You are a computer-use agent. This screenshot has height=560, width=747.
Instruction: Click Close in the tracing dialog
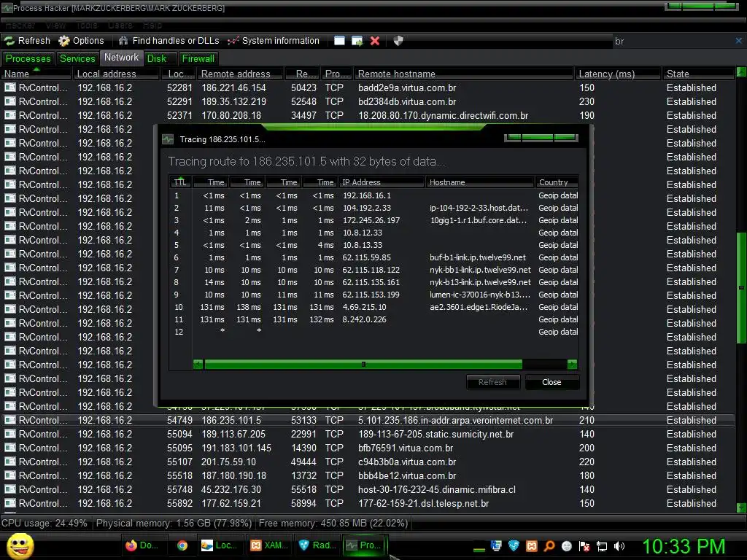tap(551, 382)
